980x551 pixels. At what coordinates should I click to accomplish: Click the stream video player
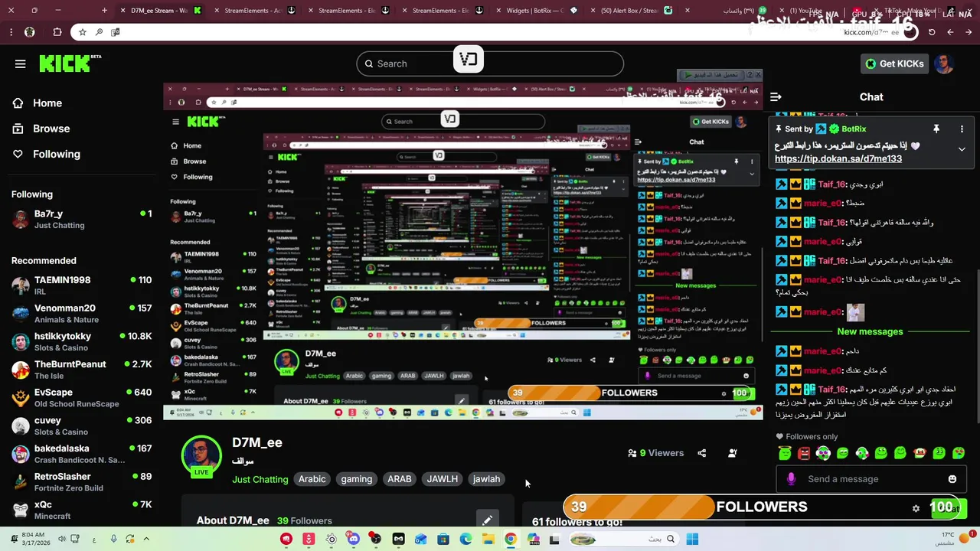pos(462,251)
